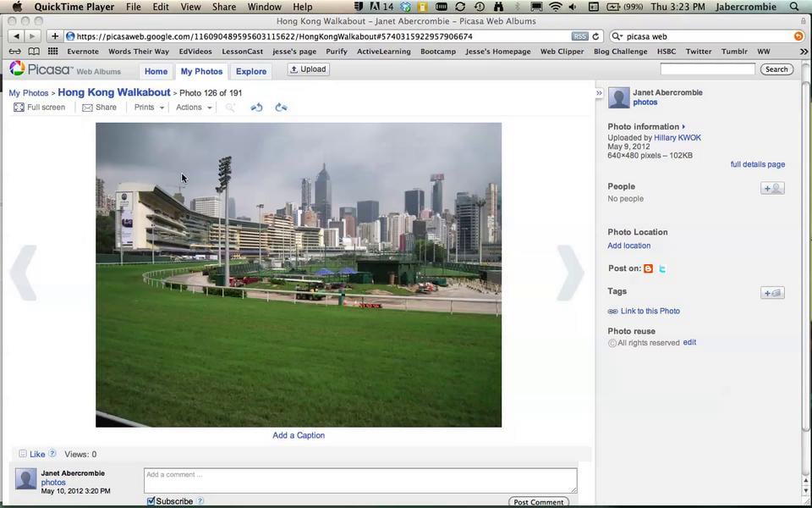
Task: Share the photo via the envelope Share button
Action: point(100,108)
